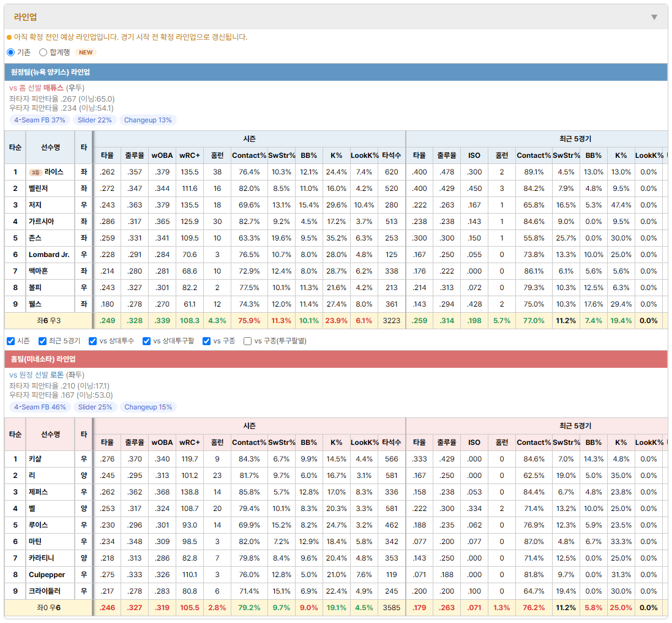Screen dimensions: 672x623
Task: Click the 4-Seam FB 37% pitch chip
Action: pyautogui.click(x=40, y=120)
